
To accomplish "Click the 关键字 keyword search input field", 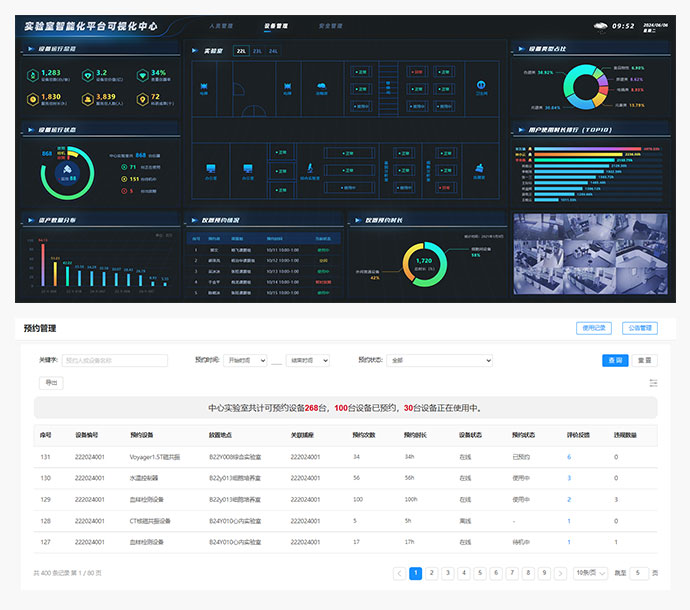I will [113, 360].
